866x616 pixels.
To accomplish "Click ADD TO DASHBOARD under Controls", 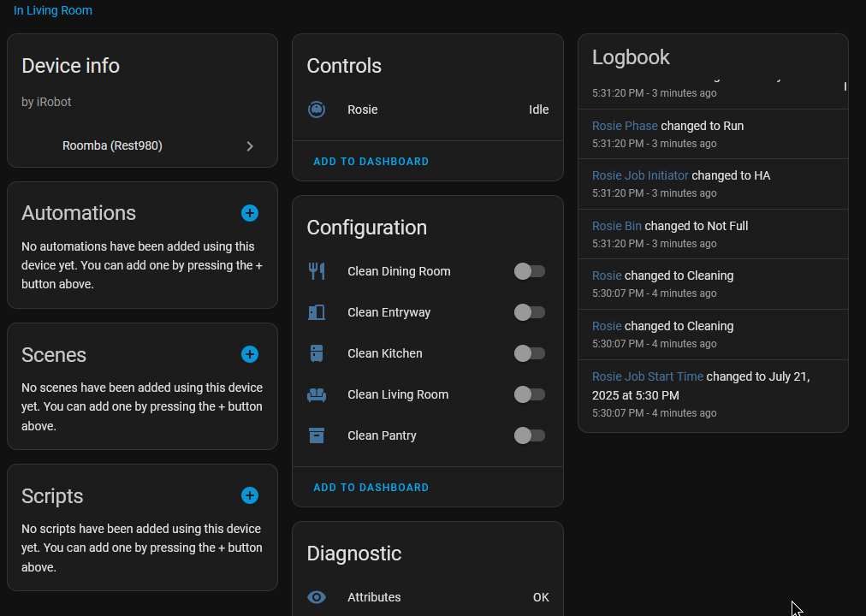I will click(x=371, y=161).
